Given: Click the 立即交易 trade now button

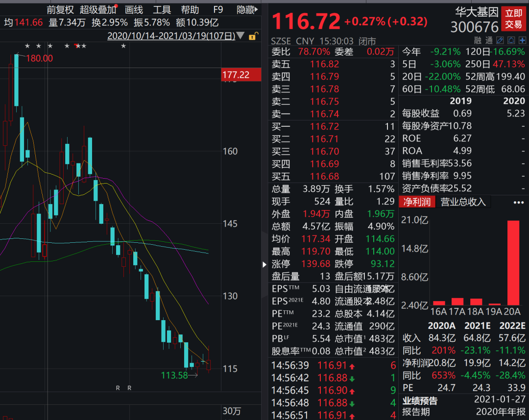Looking at the screenshot, I should [513, 19].
